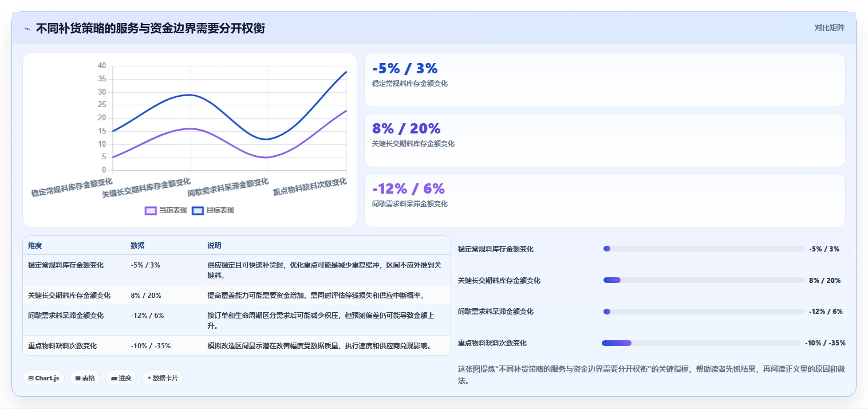Click the 进度 tag chip
The height and width of the screenshot is (409, 868).
[121, 378]
